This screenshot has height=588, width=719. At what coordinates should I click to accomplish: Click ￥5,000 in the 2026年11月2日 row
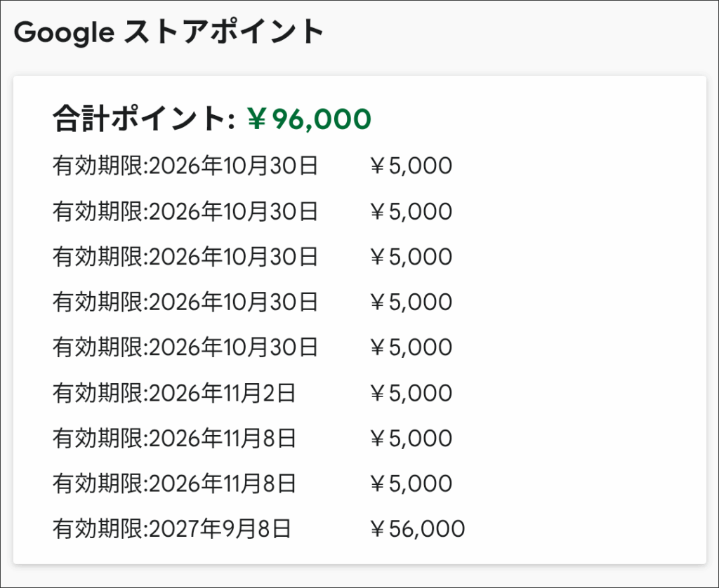pos(410,393)
